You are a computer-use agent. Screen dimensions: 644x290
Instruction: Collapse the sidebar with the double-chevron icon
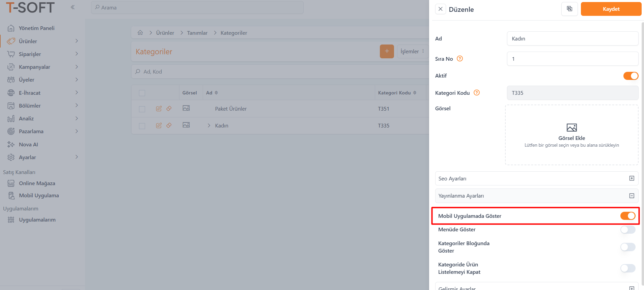(73, 7)
